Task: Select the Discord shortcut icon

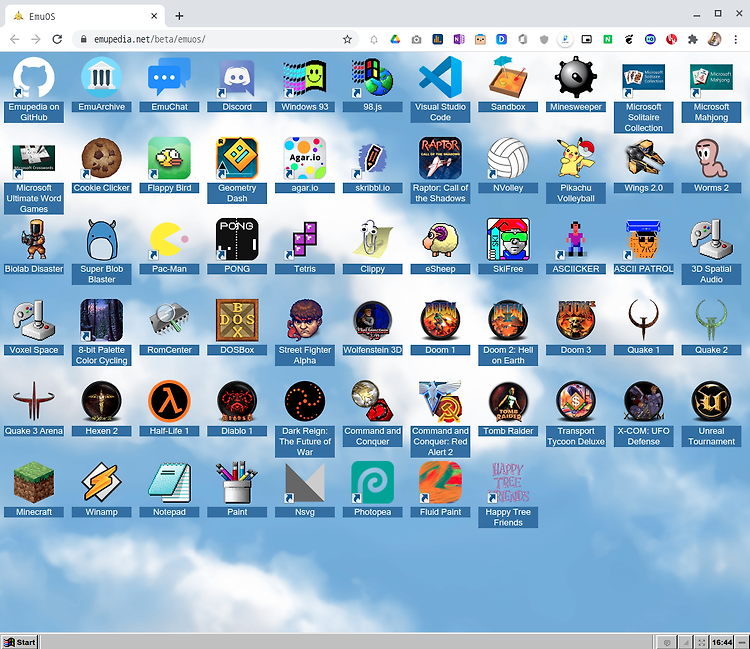Action: click(237, 77)
